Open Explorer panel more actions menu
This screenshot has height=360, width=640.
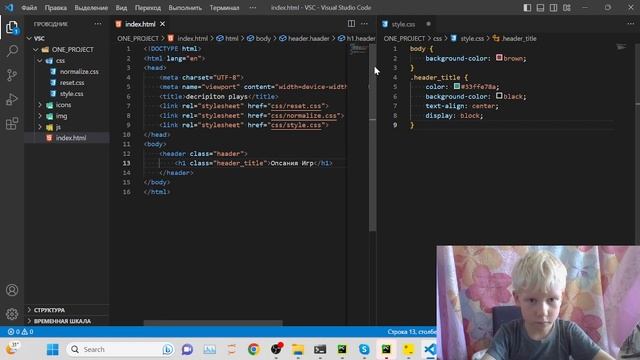pos(98,24)
